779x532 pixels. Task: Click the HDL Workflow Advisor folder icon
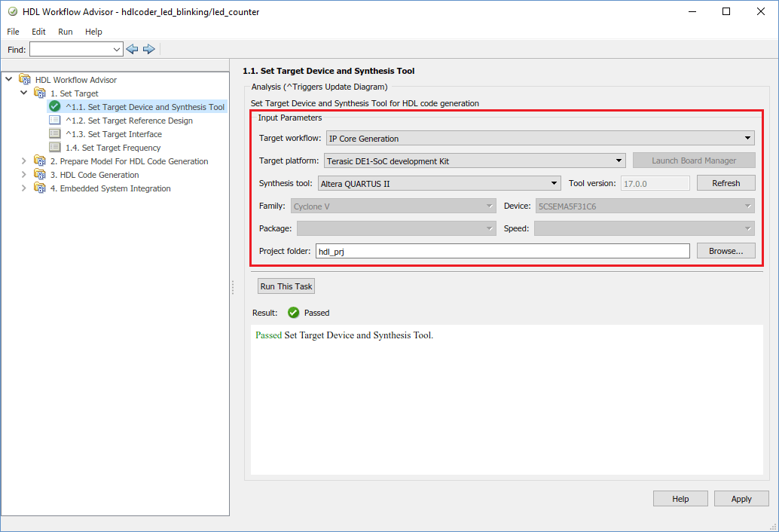tap(25, 79)
